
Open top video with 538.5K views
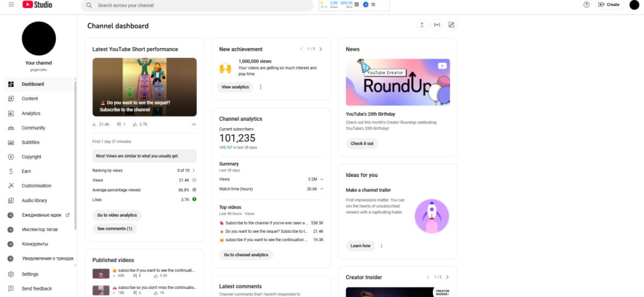tap(271, 222)
